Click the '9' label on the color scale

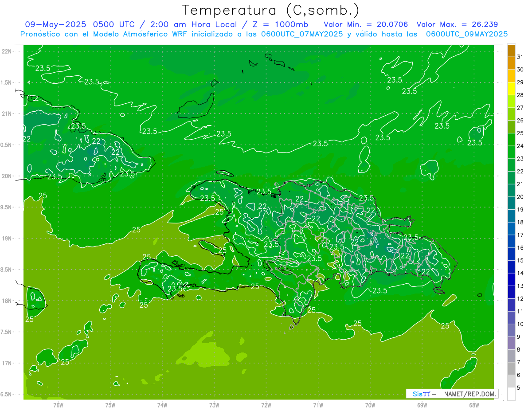[x=519, y=337]
